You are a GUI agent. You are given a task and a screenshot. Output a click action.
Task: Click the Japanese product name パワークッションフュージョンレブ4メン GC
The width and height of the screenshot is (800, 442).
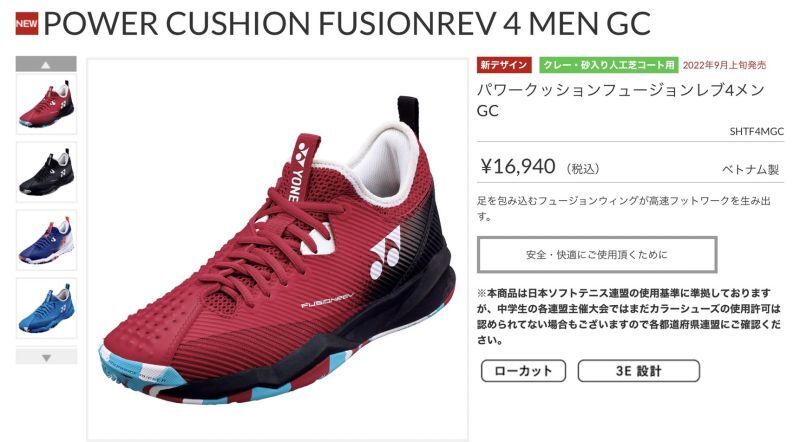click(620, 100)
